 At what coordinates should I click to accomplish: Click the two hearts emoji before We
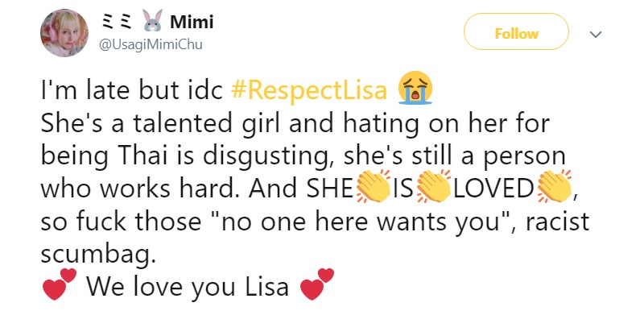tap(60, 284)
